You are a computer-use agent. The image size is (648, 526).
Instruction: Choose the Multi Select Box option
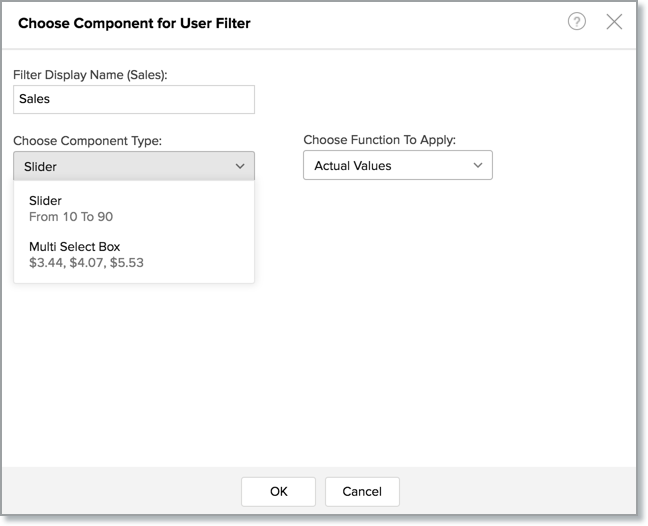click(x=75, y=247)
